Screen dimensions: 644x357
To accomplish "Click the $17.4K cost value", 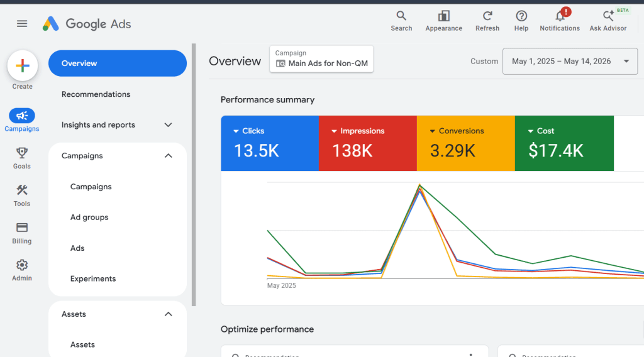I will tap(556, 151).
